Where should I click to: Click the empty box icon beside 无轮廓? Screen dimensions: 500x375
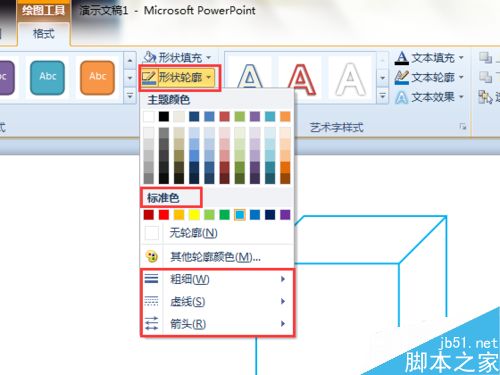coord(152,233)
